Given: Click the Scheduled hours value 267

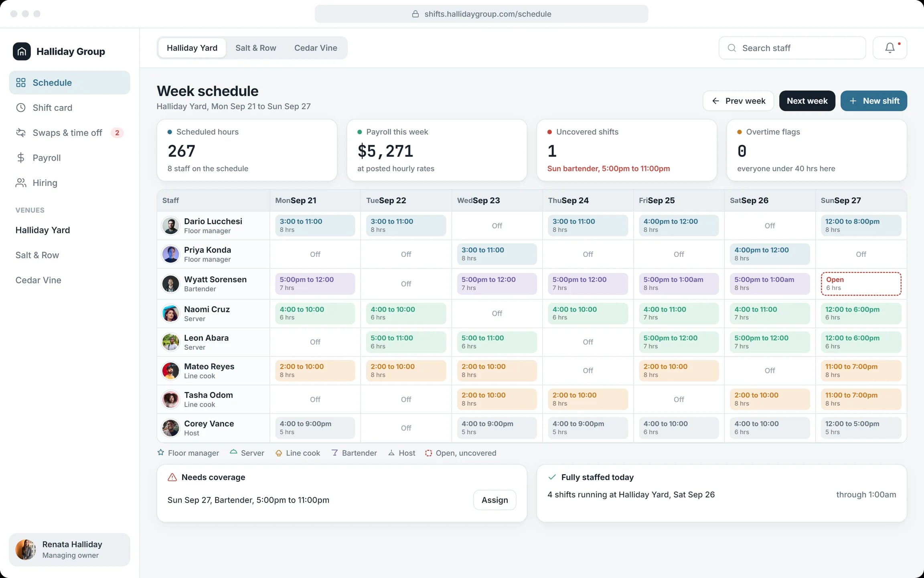Looking at the screenshot, I should [x=182, y=151].
